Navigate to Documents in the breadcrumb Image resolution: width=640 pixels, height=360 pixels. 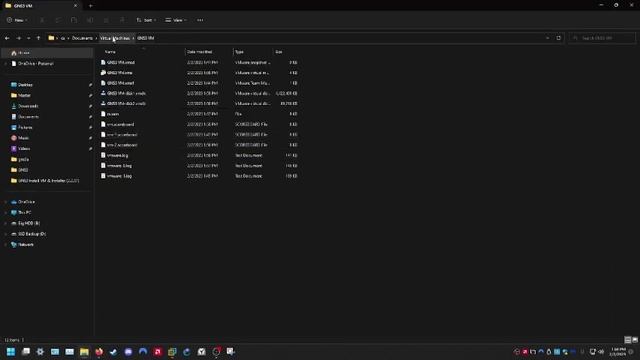82,38
